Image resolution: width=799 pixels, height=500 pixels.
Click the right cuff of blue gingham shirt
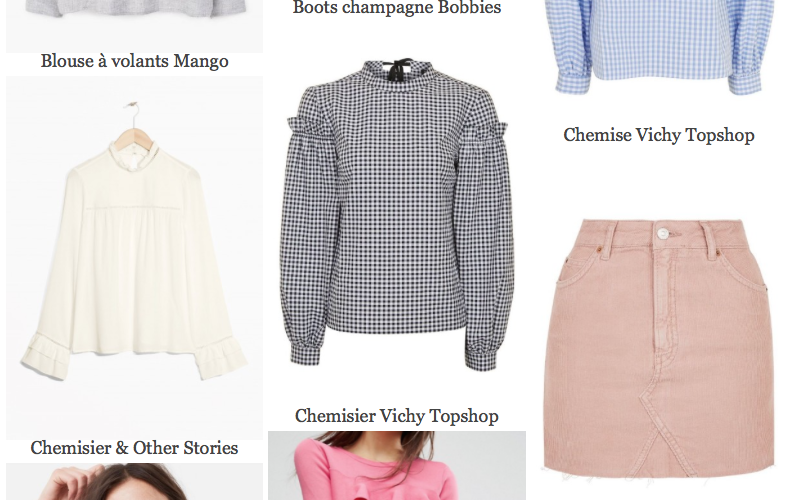[747, 82]
